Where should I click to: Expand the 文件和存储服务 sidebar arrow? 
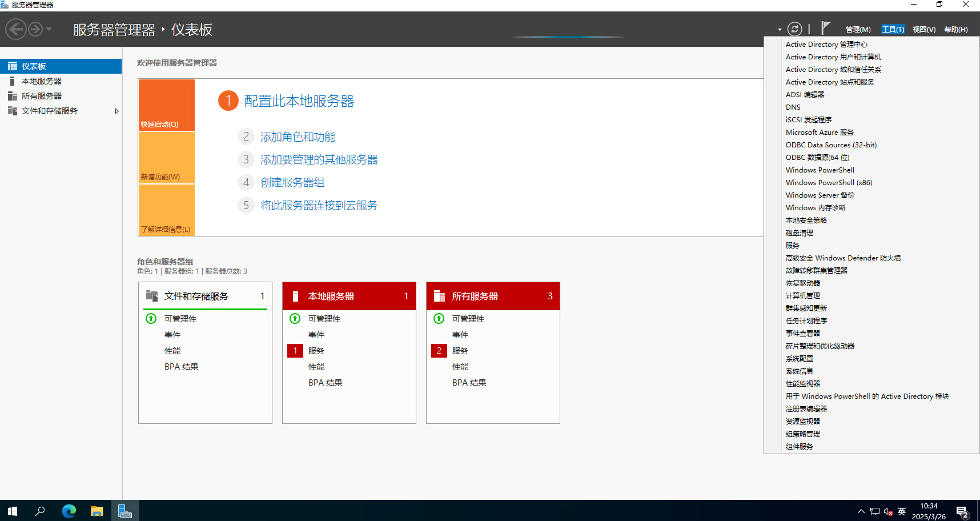click(117, 111)
